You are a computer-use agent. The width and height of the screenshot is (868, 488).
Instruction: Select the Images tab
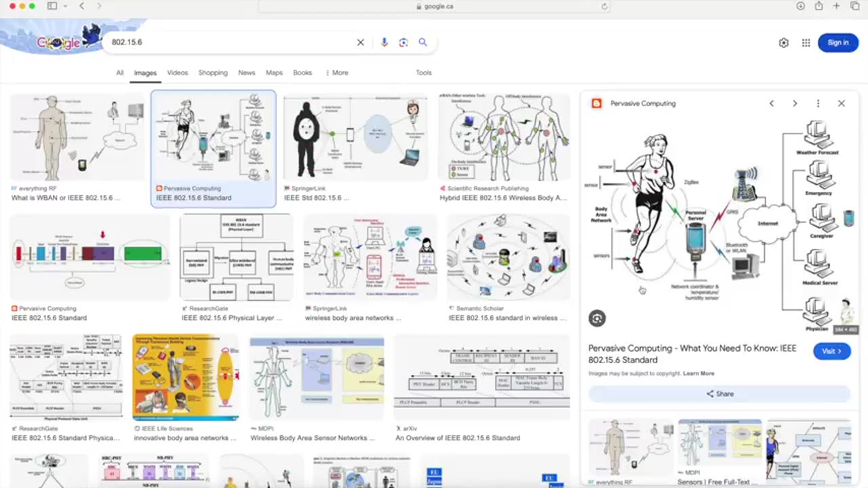145,73
